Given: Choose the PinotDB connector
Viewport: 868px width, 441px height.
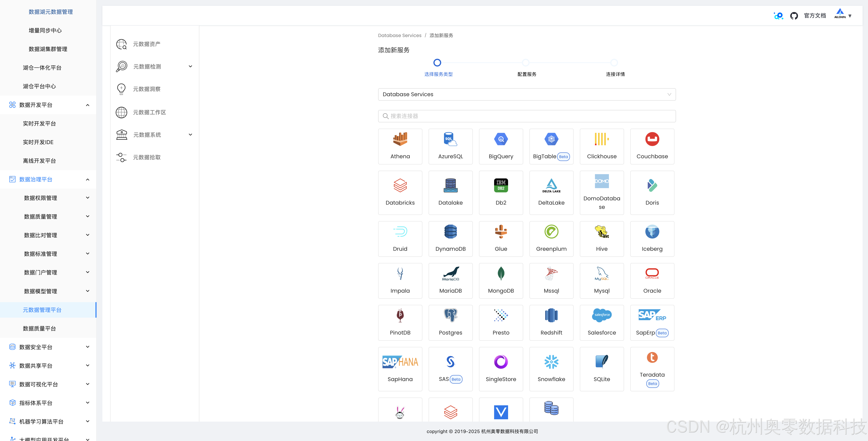Looking at the screenshot, I should coord(400,323).
